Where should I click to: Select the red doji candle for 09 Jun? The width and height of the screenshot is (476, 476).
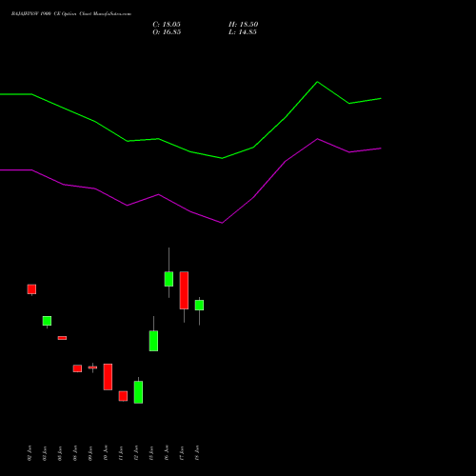click(x=92, y=367)
